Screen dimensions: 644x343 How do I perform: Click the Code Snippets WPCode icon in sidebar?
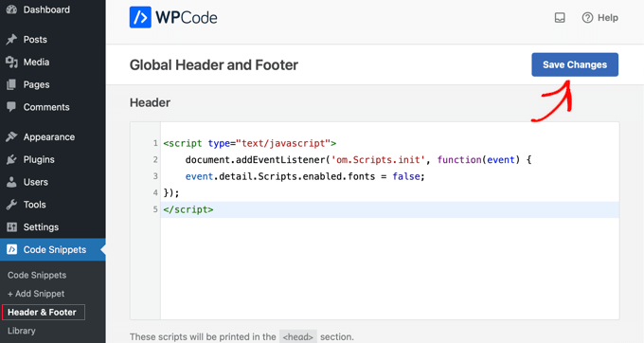pyautogui.click(x=12, y=249)
